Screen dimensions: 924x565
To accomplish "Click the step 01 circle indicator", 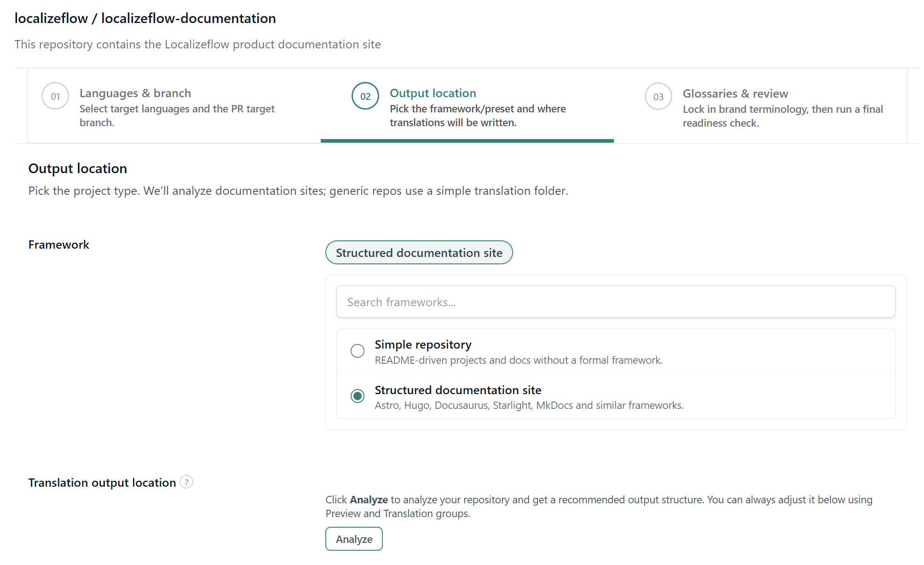I will (x=55, y=96).
